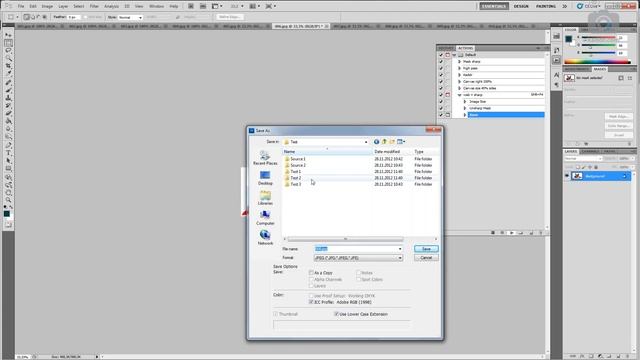Select the Move tool

[x=8, y=36]
